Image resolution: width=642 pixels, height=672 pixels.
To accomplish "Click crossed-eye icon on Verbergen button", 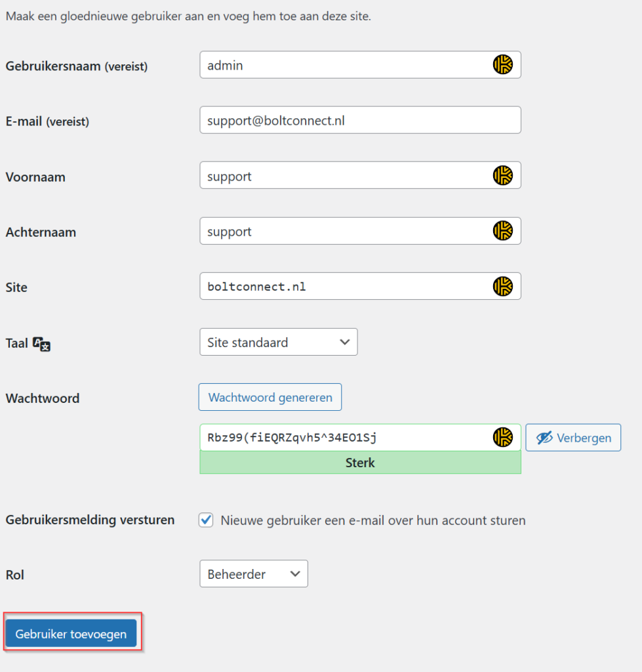I will coord(544,438).
